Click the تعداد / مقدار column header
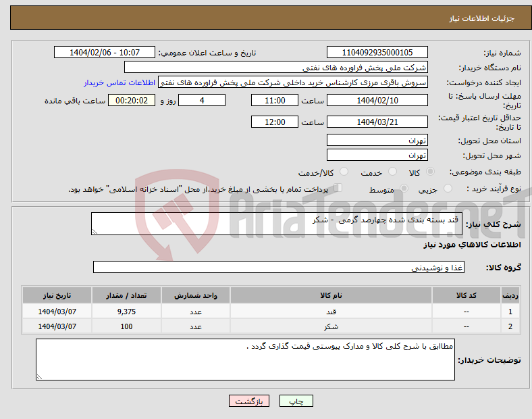Viewport: 532px width, 419px height. (126, 295)
